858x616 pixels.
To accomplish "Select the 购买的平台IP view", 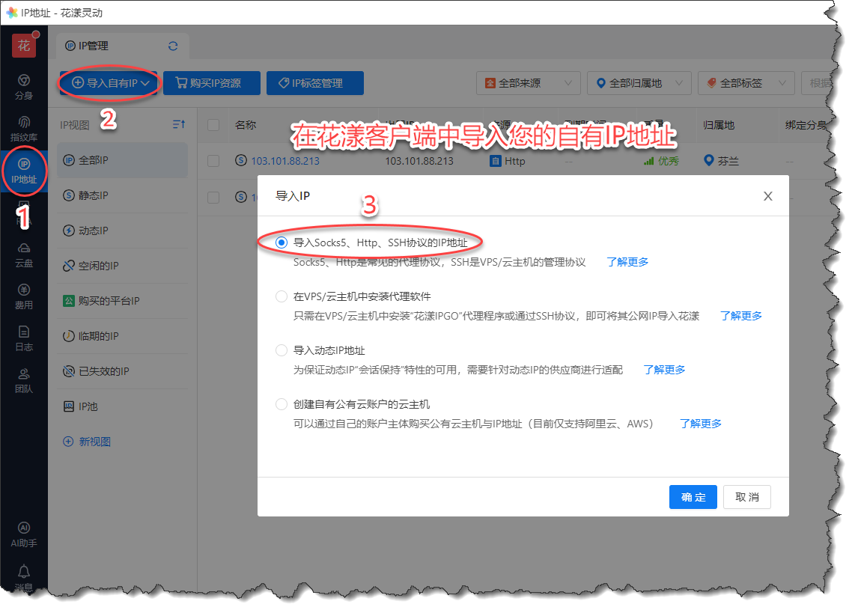I will [123, 301].
